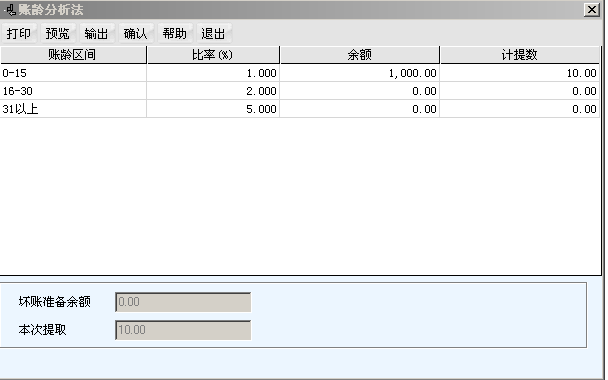Image resolution: width=608 pixels, height=380 pixels.
Task: Select the 比率(%) column header
Action: click(x=213, y=55)
